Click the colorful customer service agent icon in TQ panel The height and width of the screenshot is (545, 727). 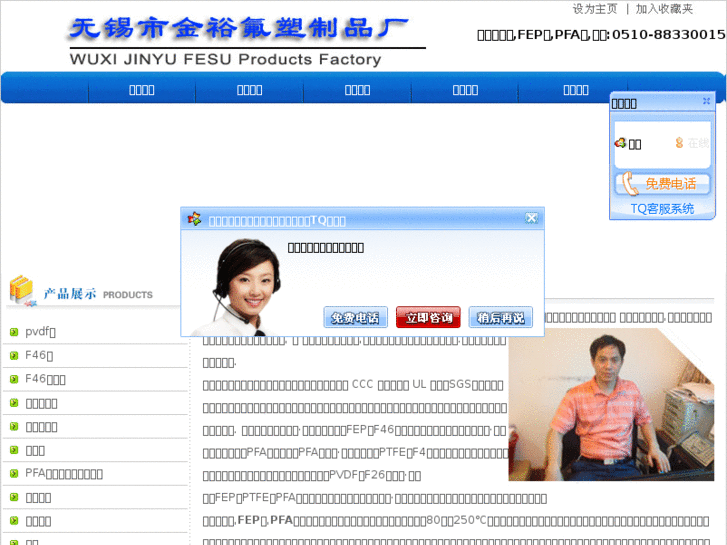tap(620, 143)
